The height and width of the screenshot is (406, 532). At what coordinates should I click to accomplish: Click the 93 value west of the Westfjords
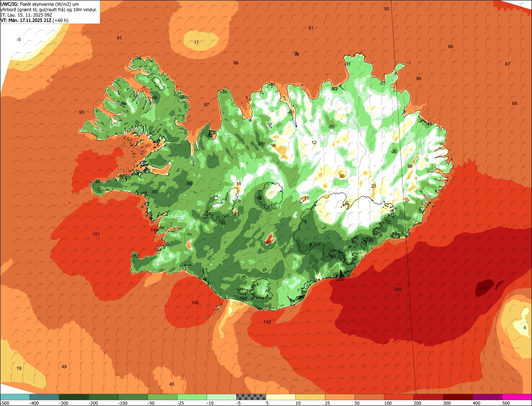point(81,112)
